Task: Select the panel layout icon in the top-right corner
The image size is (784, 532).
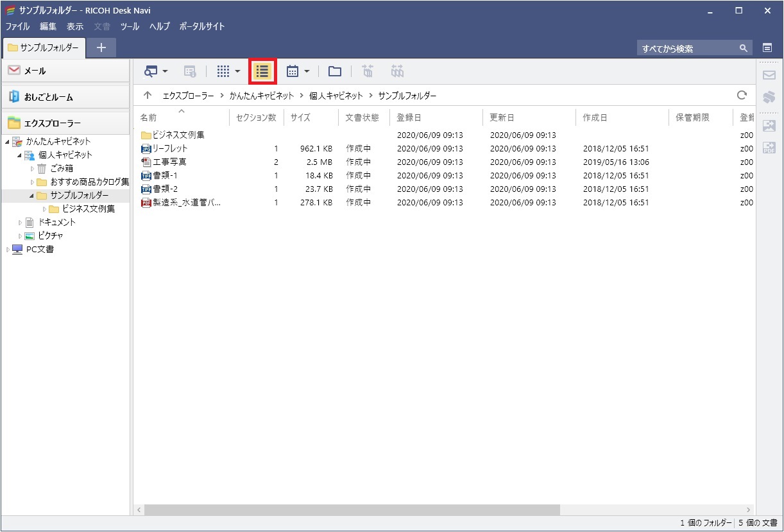Action: click(769, 47)
